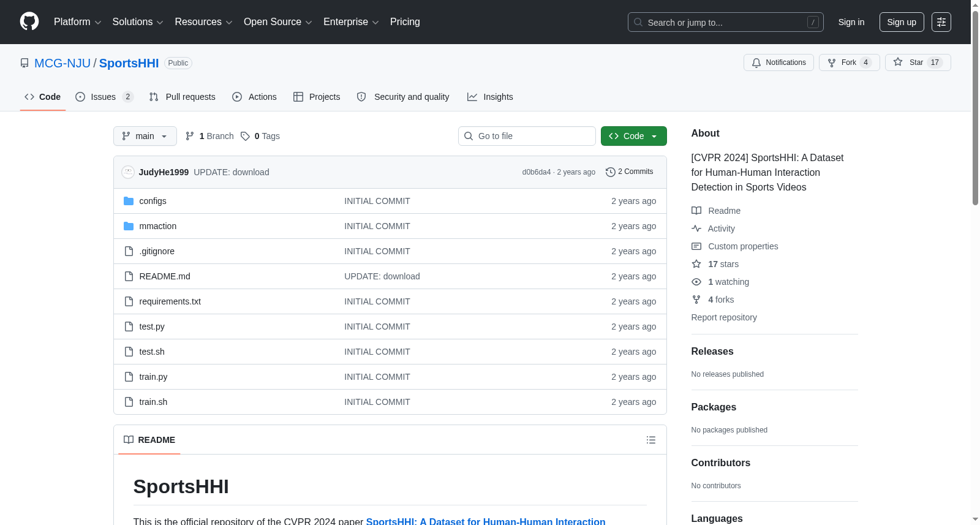Click the Sign up button

[902, 22]
